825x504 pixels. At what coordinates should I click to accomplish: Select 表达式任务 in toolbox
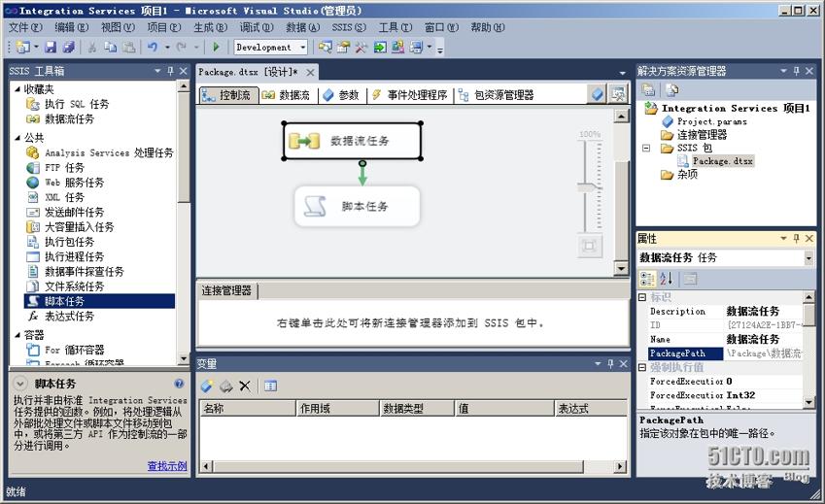(69, 317)
